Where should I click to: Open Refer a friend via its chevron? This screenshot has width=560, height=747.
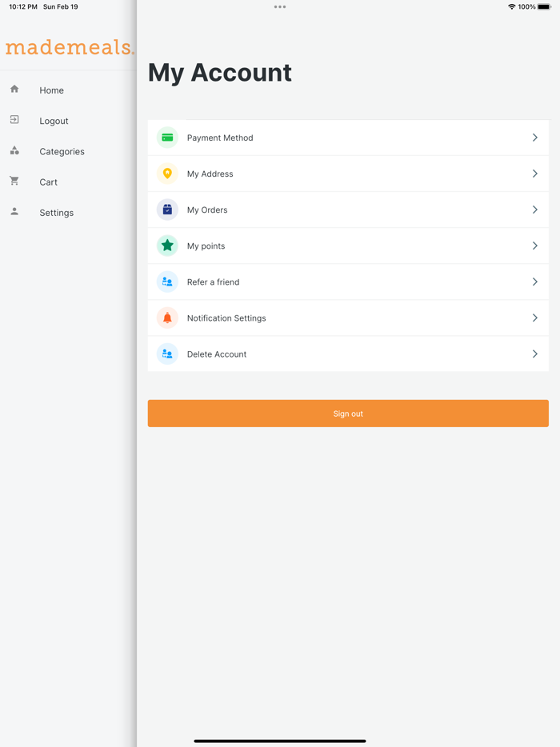tap(534, 282)
